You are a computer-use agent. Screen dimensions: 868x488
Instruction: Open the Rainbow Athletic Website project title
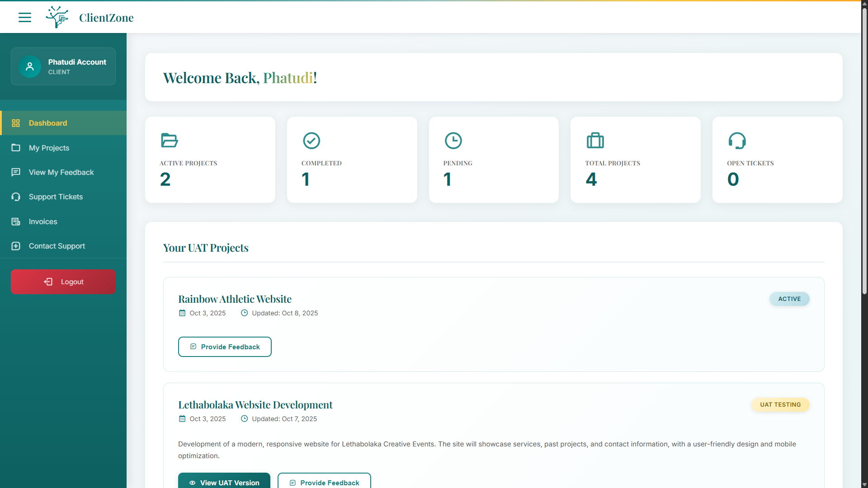click(235, 299)
